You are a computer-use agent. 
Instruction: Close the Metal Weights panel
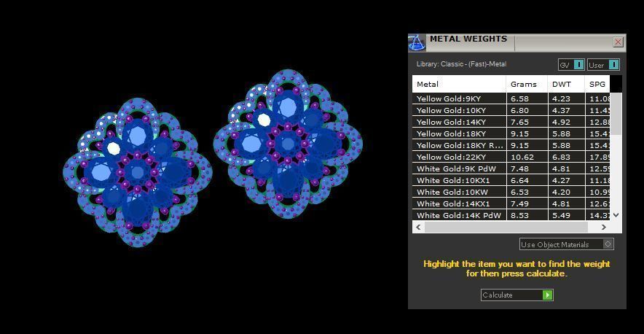(x=618, y=42)
